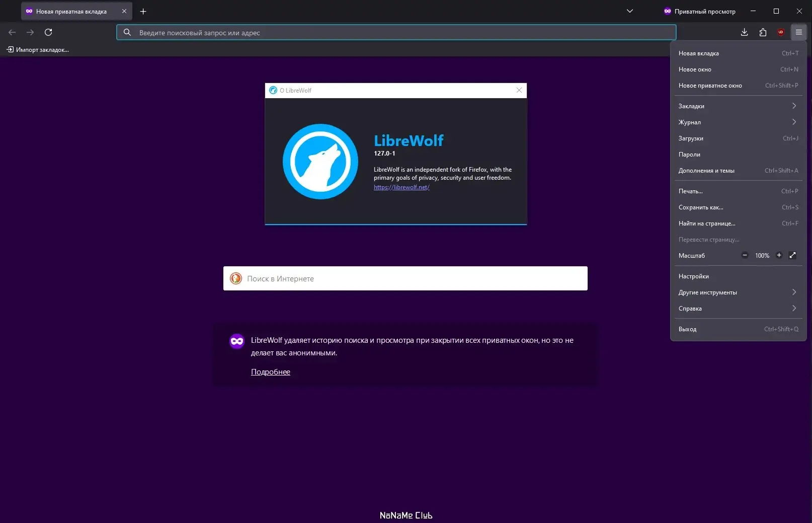Go back with the back arrow
The image size is (812, 523).
12,32
